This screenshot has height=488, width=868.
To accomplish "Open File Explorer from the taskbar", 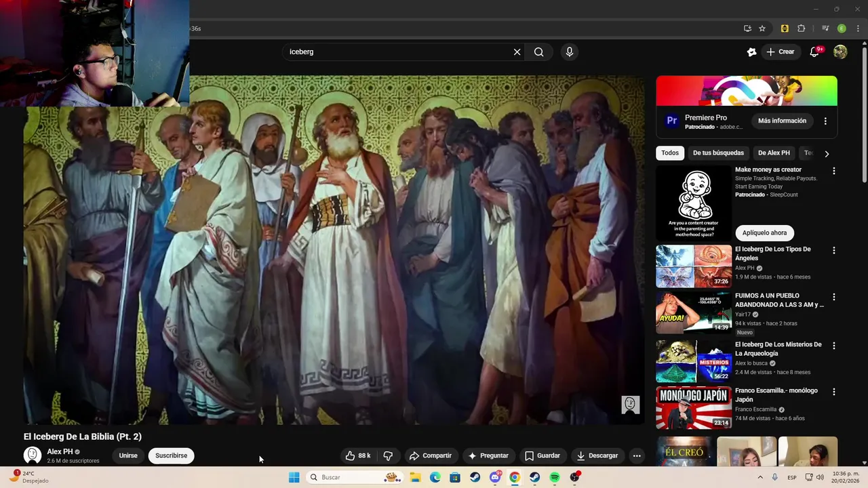I will 415,477.
